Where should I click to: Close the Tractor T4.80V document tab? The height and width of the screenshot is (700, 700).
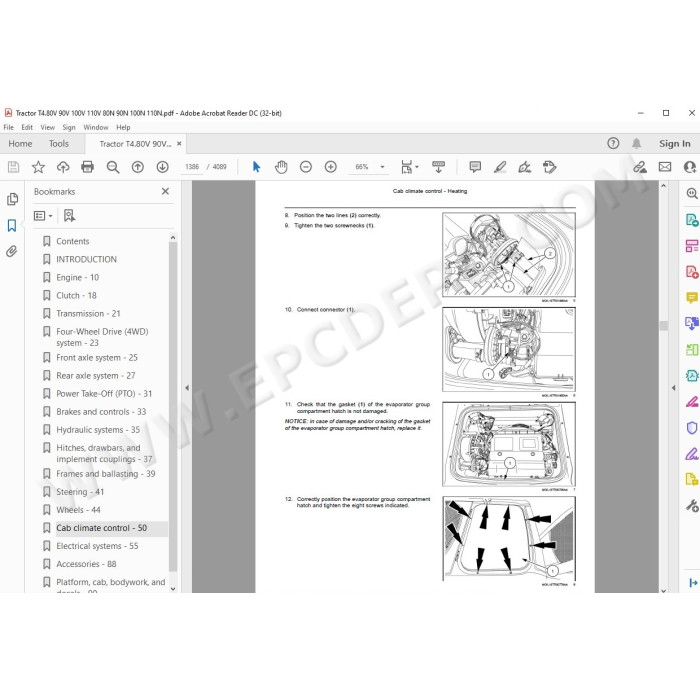pos(179,144)
